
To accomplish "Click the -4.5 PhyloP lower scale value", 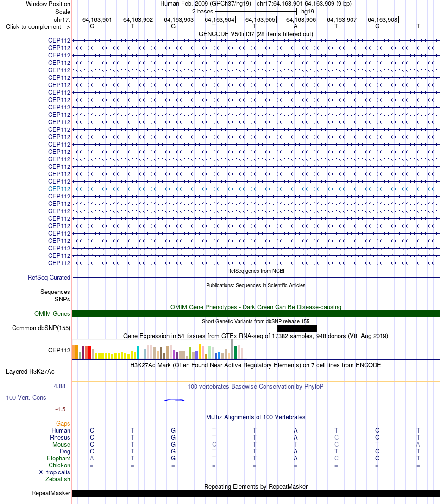I will (60, 409).
